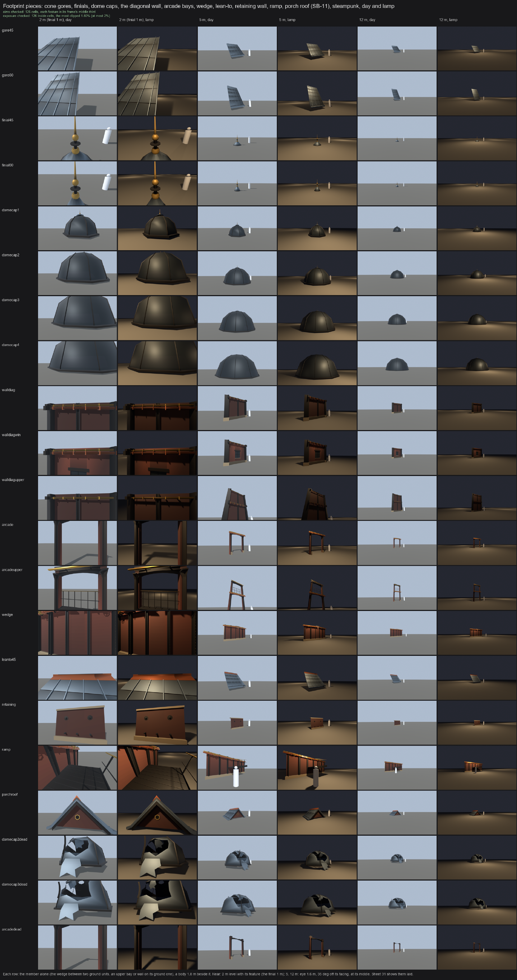The width and height of the screenshot is (517, 980).
Task: Select the "arcadeupper" row label
Action: pos(12,569)
